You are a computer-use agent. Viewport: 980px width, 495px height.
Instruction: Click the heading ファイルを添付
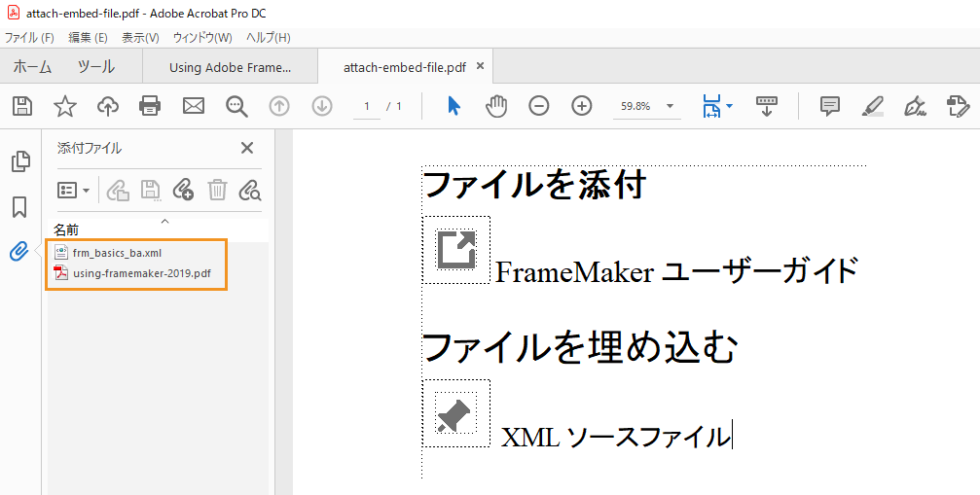point(534,186)
